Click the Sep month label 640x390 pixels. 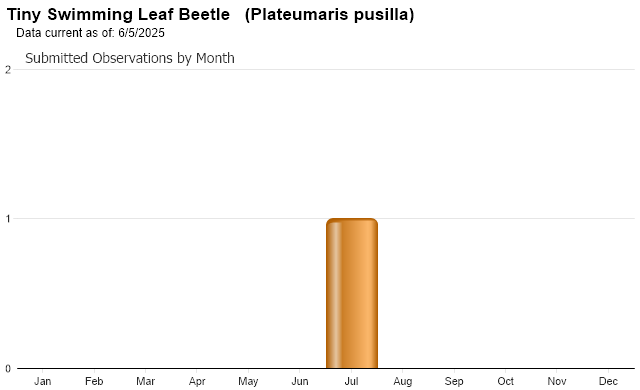pyautogui.click(x=454, y=381)
